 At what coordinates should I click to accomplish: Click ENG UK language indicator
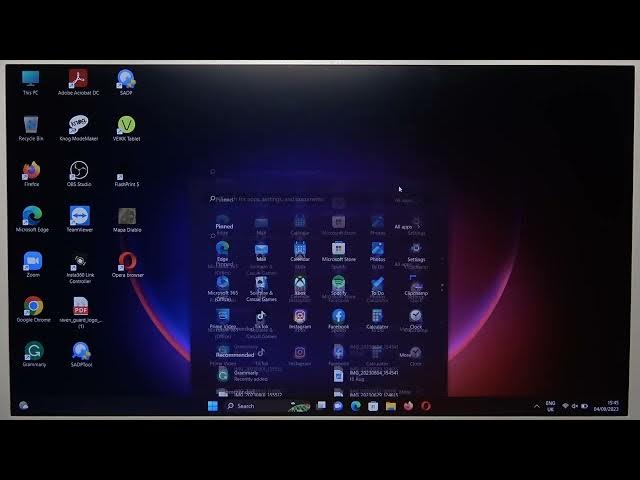pyautogui.click(x=550, y=406)
